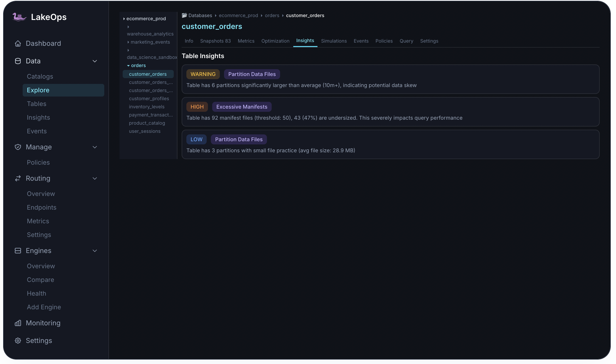Open the Simulations tab
Viewport: 616px width, 364px height.
coord(334,41)
